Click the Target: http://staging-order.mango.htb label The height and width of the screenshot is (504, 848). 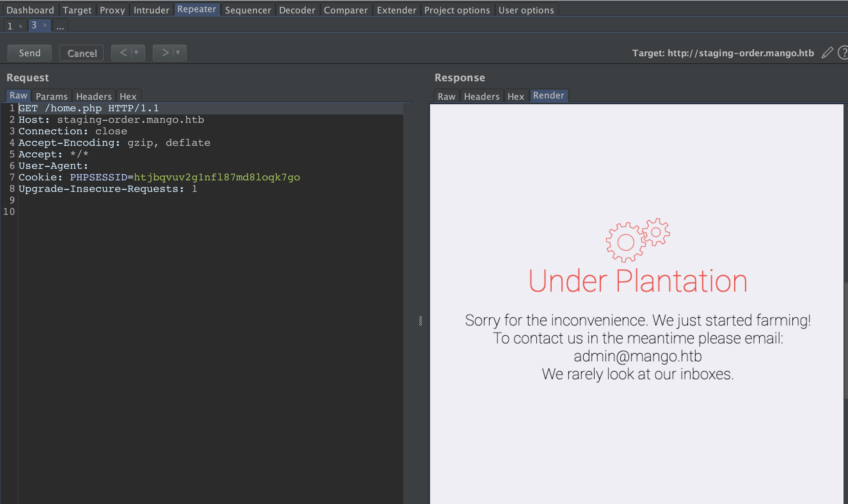click(723, 53)
